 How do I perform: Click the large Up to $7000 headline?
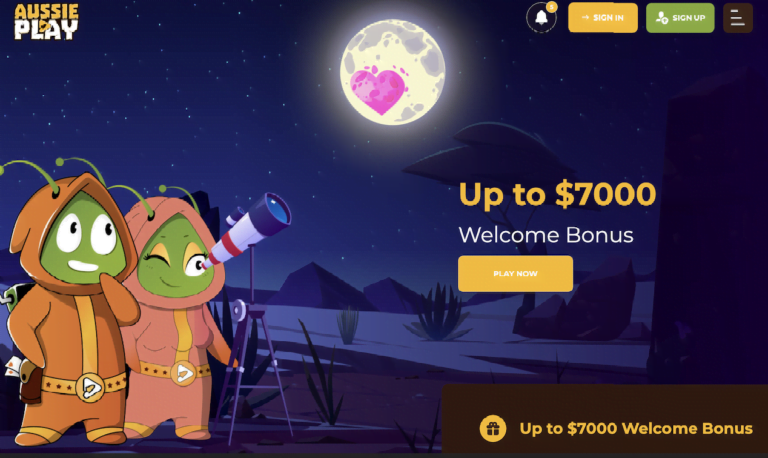click(557, 194)
